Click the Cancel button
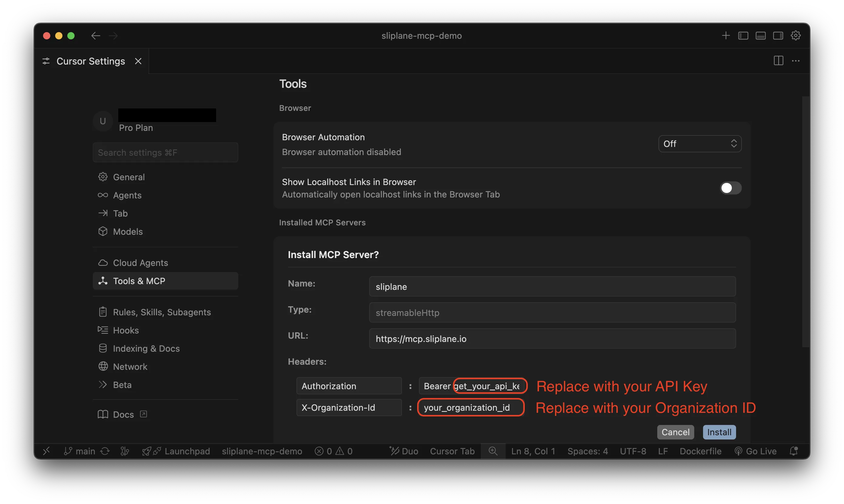Viewport: 844px width, 504px height. [x=675, y=432]
